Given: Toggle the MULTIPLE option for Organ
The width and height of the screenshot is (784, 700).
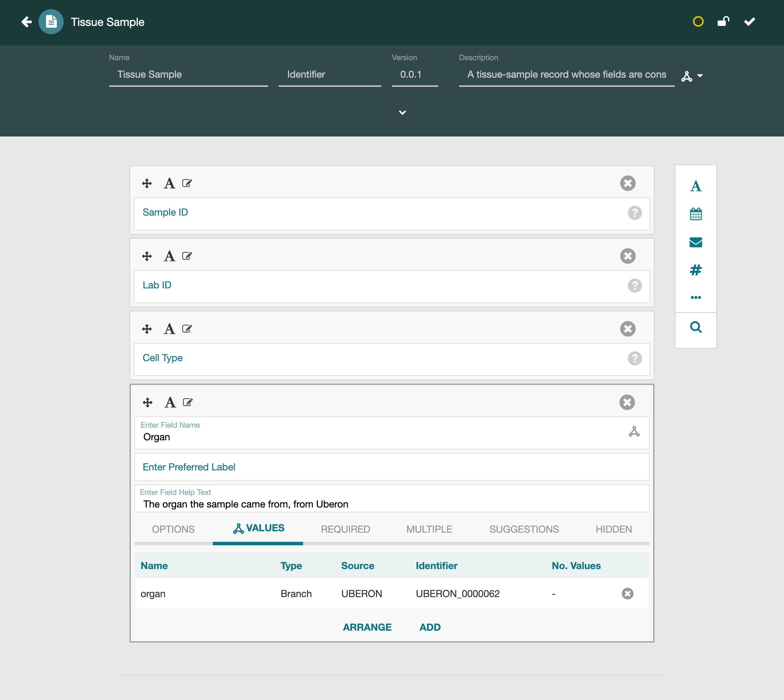Looking at the screenshot, I should 429,529.
